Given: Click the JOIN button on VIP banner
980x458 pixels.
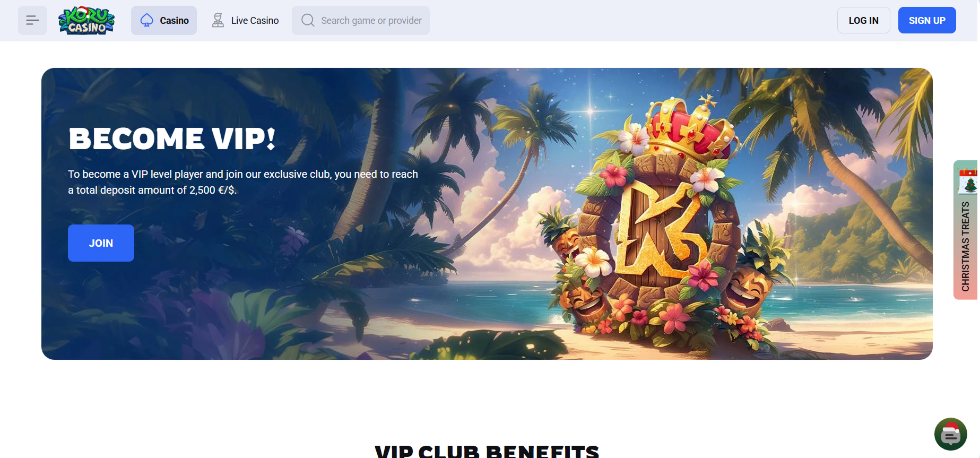Looking at the screenshot, I should pos(101,243).
